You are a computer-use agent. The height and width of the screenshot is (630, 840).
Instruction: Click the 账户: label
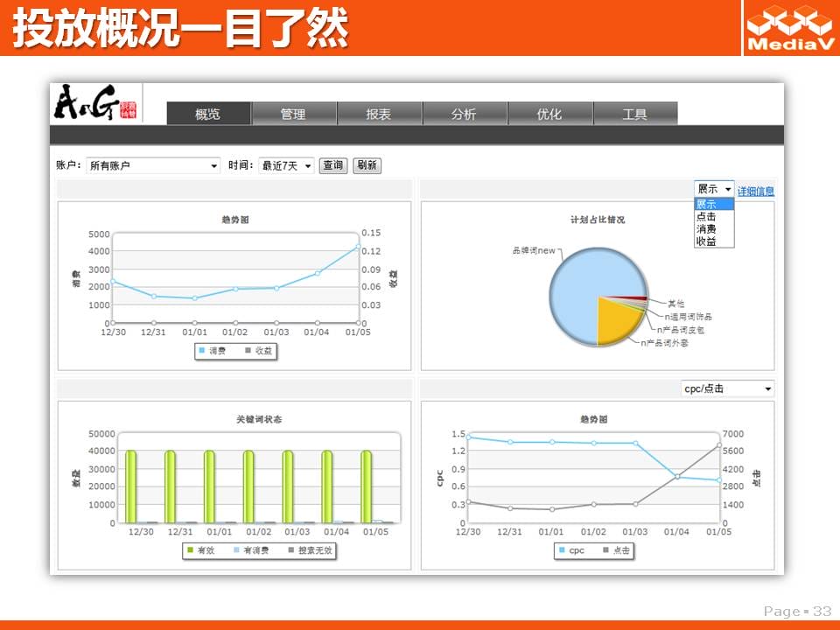coord(68,165)
